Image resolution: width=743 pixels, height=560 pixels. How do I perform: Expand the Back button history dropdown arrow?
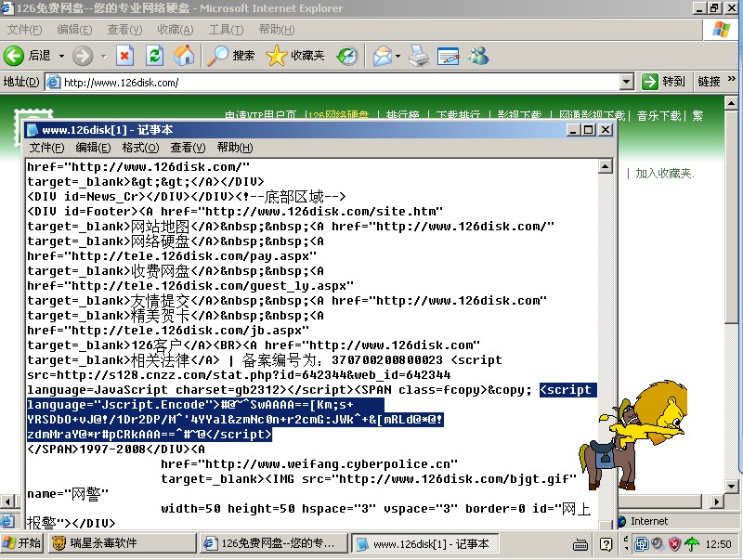pos(61,56)
